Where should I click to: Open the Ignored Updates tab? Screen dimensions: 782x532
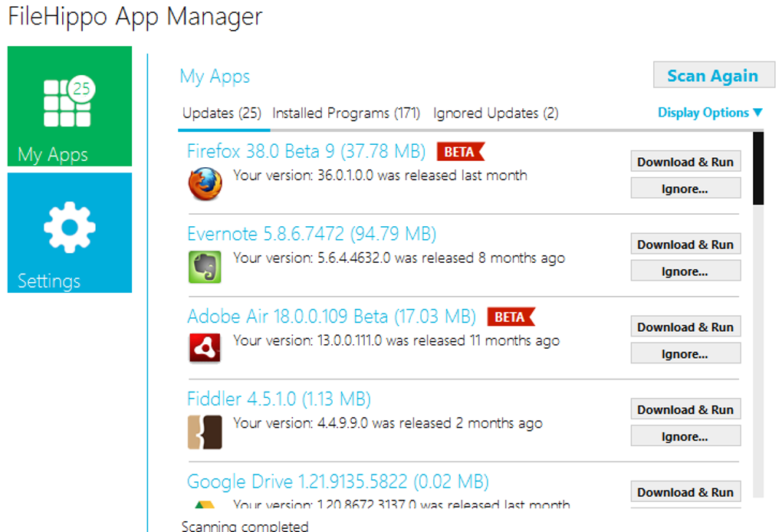(x=495, y=113)
